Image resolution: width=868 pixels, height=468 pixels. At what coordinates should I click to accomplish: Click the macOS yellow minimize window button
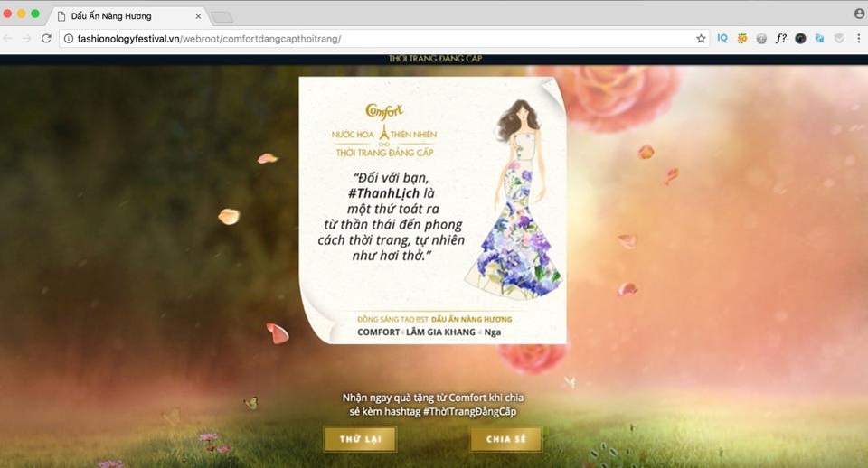[x=21, y=14]
